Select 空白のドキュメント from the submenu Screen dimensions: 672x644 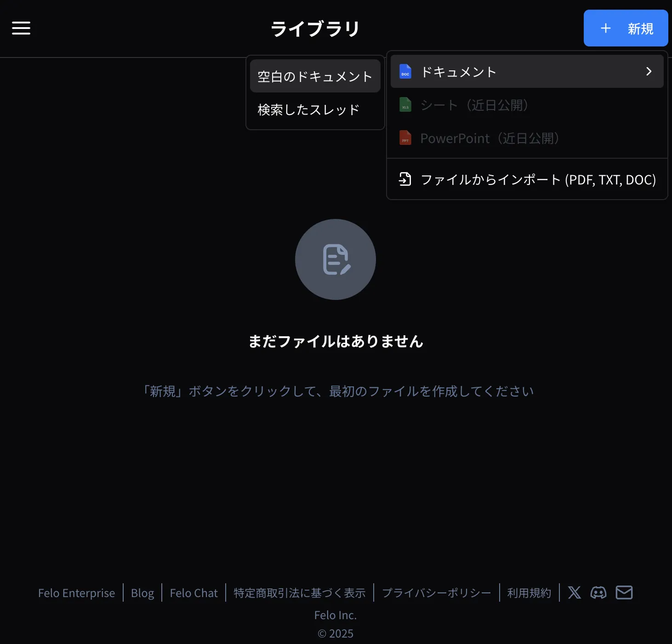click(315, 76)
